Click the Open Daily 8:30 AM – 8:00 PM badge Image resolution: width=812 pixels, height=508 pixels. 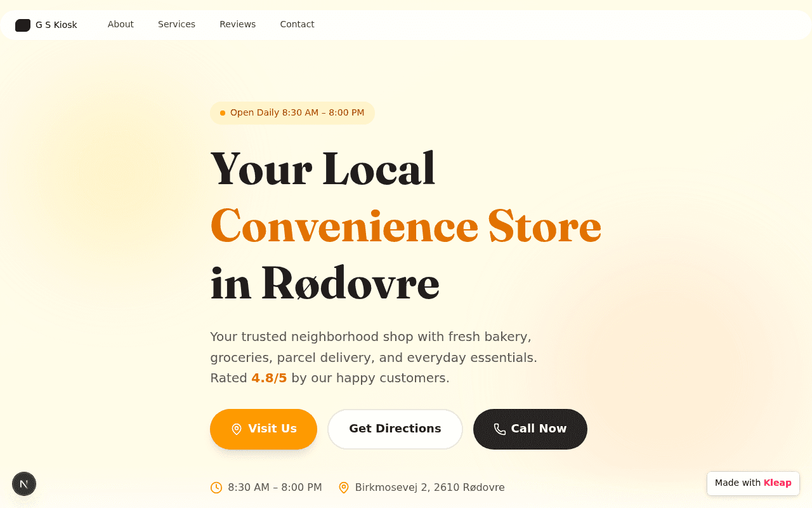click(292, 113)
